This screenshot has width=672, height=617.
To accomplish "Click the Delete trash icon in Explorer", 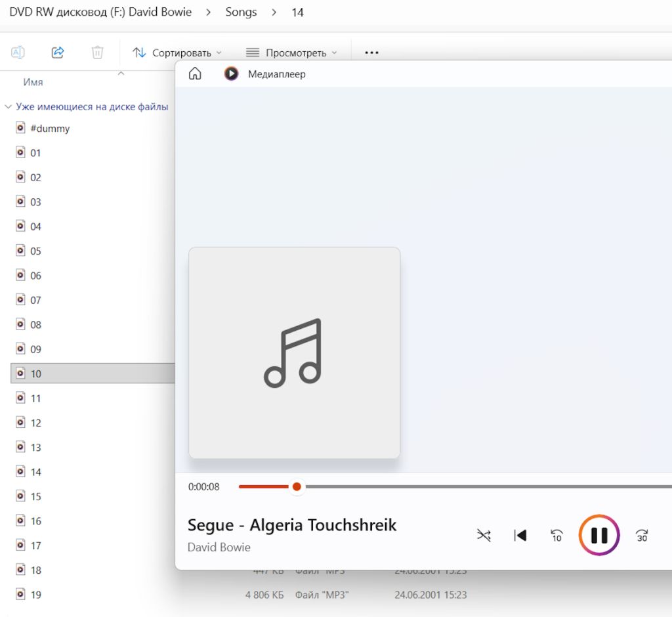I will pos(98,53).
